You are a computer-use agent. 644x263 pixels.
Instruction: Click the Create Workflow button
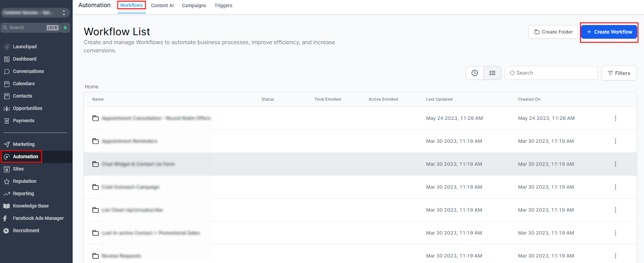click(x=609, y=32)
